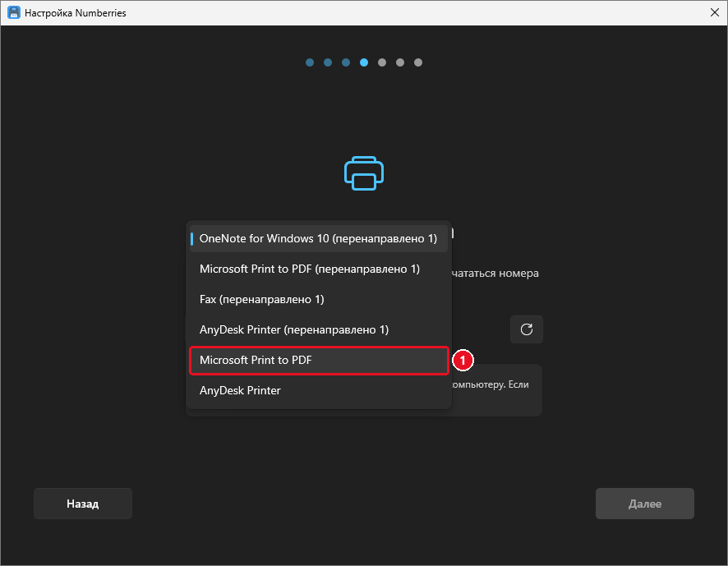The height and width of the screenshot is (566, 728).
Task: Click the sixth step progress dot
Action: coord(400,62)
